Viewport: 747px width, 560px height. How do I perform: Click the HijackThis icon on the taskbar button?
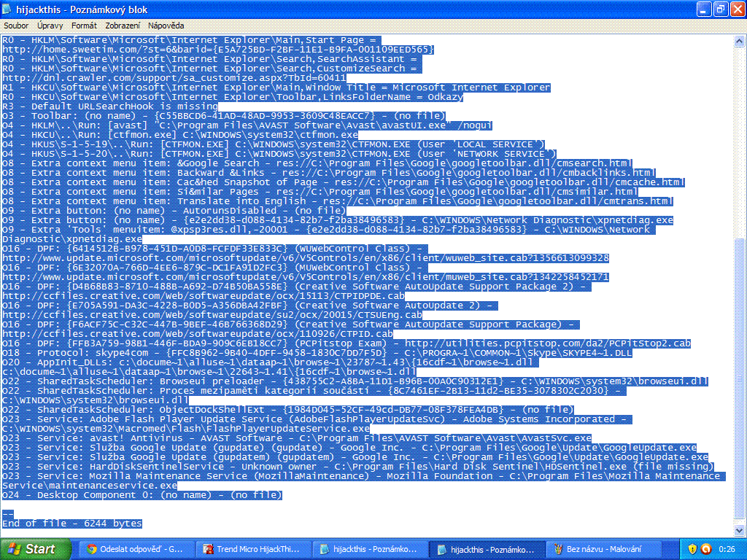[x=208, y=549]
